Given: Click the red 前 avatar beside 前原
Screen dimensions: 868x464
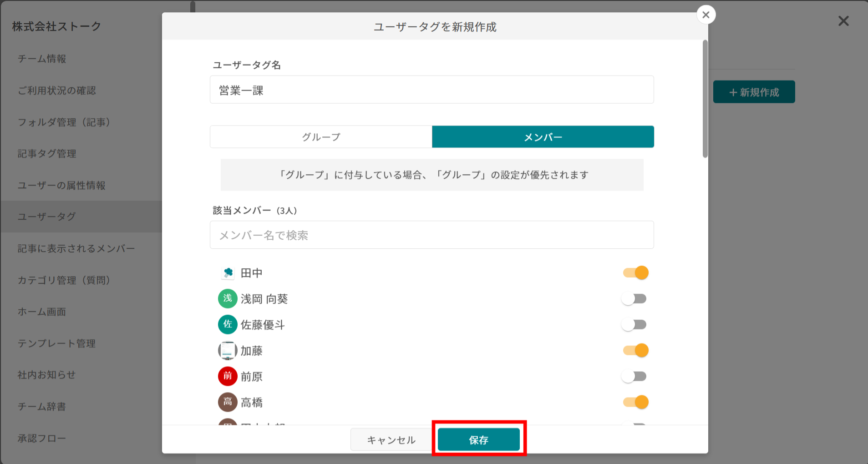Looking at the screenshot, I should (228, 376).
